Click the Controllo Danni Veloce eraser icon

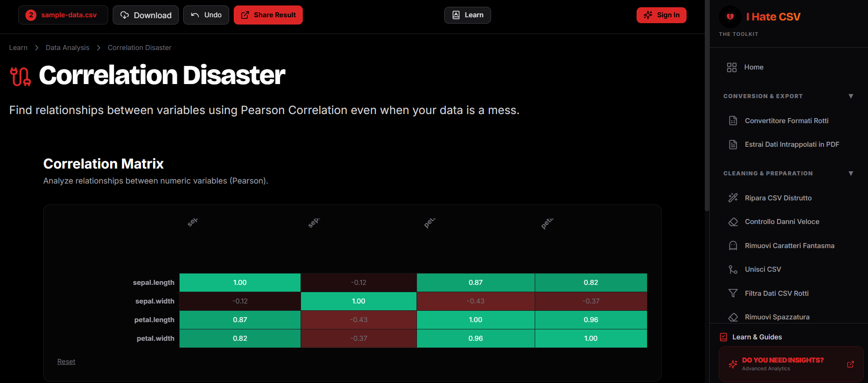(733, 222)
